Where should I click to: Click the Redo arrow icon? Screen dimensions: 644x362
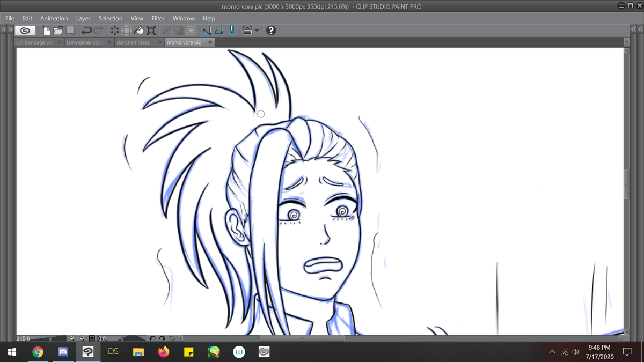click(x=99, y=31)
